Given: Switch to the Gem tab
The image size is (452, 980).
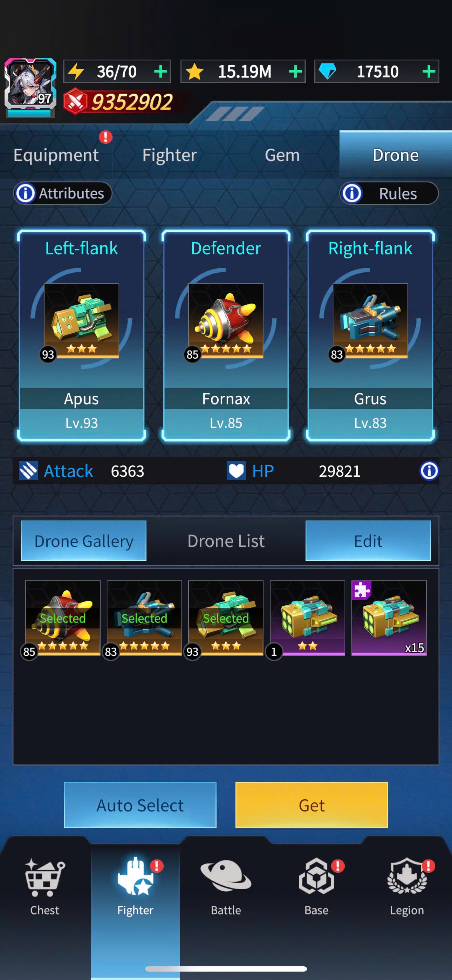Looking at the screenshot, I should click(x=282, y=155).
